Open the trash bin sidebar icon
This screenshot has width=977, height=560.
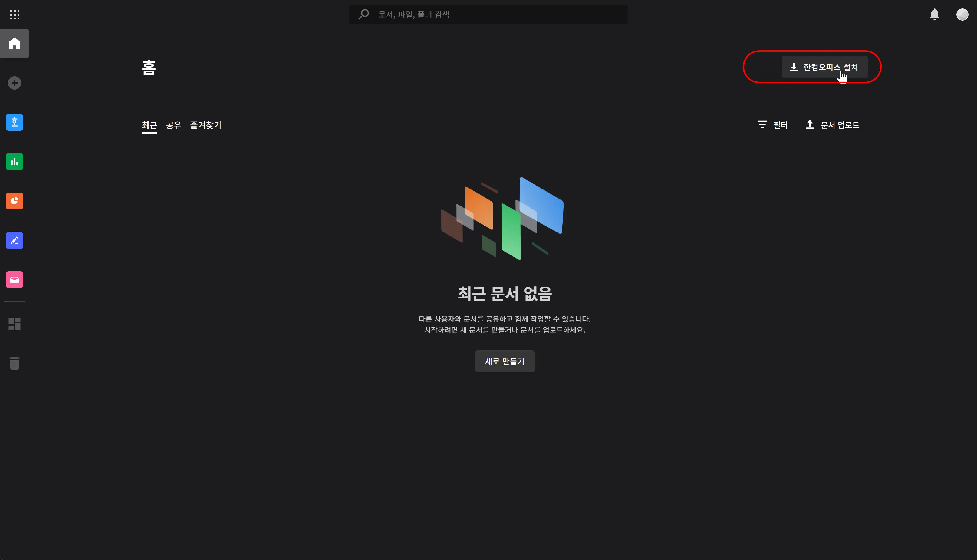pyautogui.click(x=15, y=363)
